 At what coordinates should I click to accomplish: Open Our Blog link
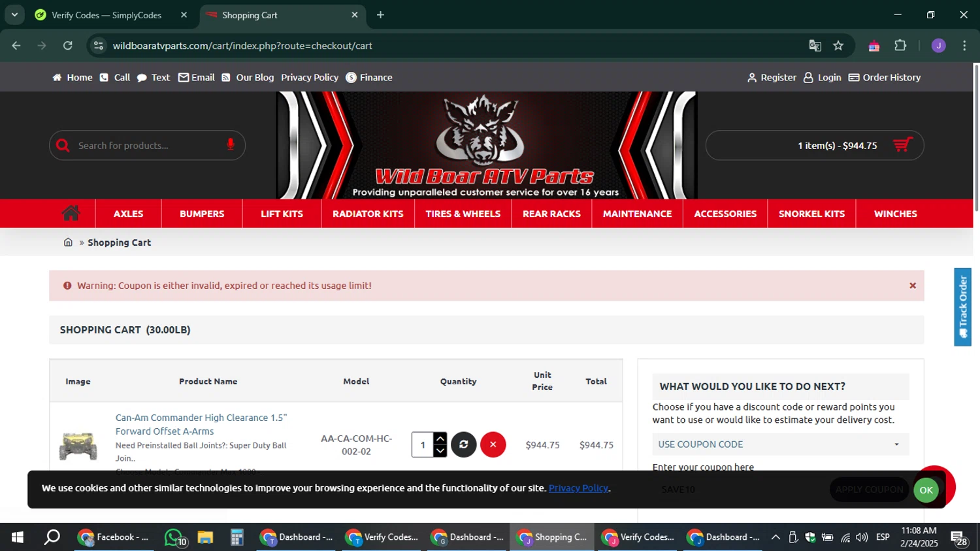[248, 77]
